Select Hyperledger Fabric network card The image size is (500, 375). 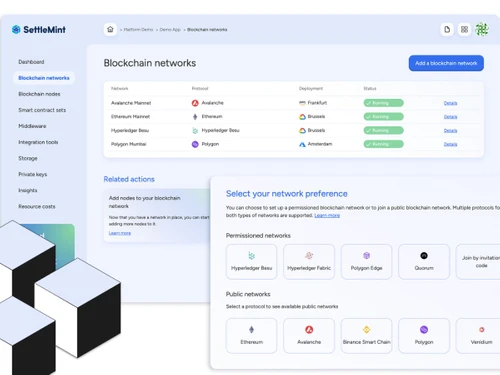pyautogui.click(x=309, y=262)
